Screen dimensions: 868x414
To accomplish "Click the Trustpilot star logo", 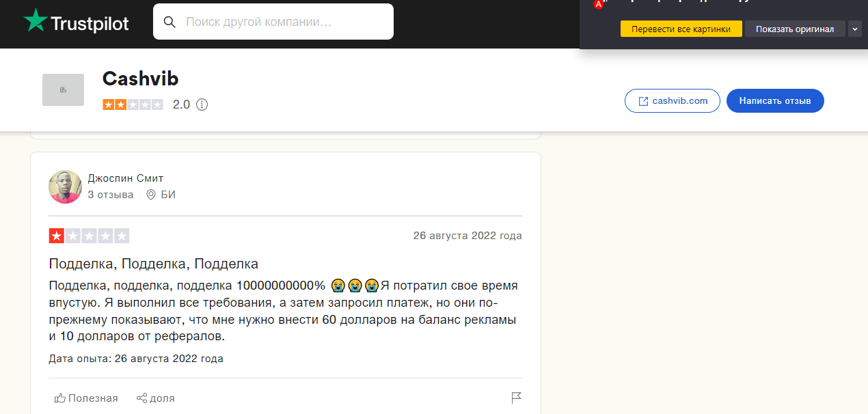I will pyautogui.click(x=36, y=22).
